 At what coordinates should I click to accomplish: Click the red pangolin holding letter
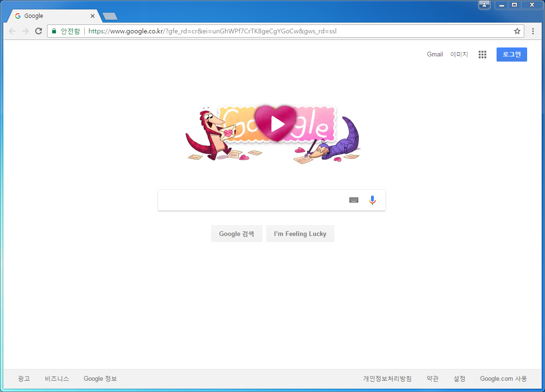[x=211, y=134]
